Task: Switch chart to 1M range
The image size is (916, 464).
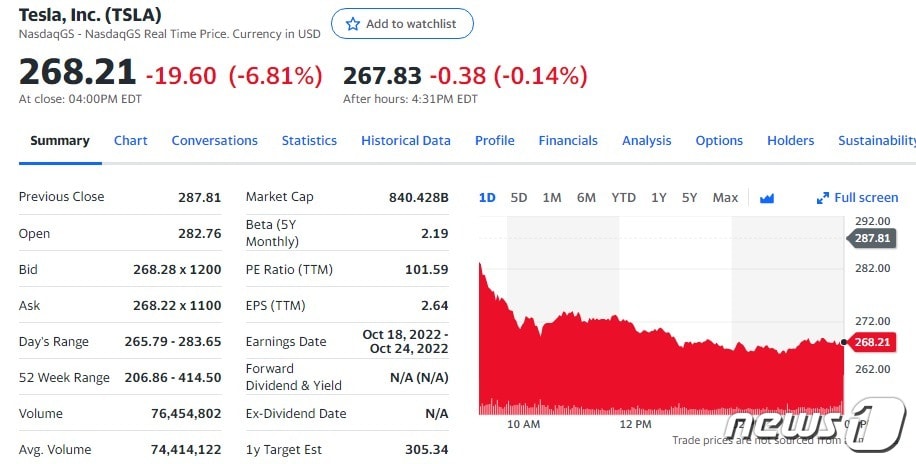Action: (x=552, y=198)
